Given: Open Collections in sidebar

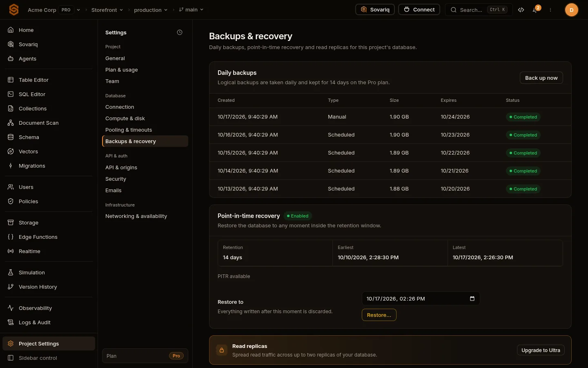Looking at the screenshot, I should (49, 108).
